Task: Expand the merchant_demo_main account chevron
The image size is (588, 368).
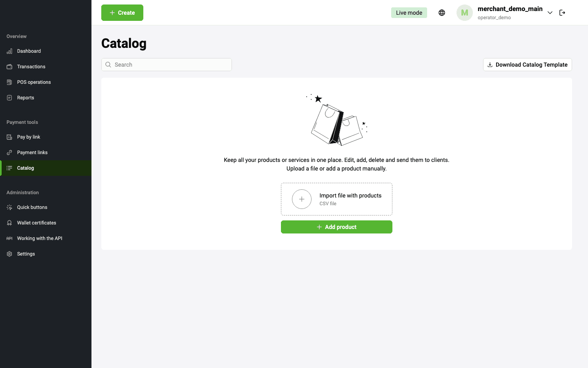Action: coord(550,13)
